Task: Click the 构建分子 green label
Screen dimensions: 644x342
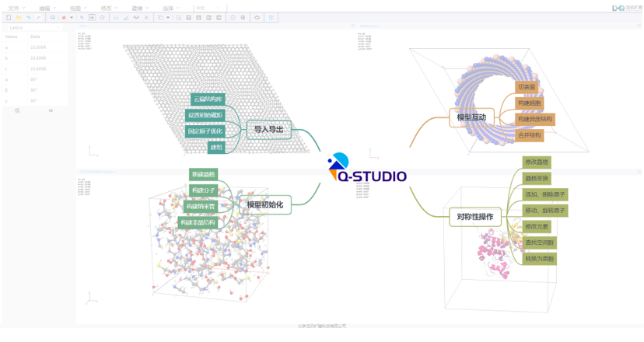Action: click(x=204, y=190)
